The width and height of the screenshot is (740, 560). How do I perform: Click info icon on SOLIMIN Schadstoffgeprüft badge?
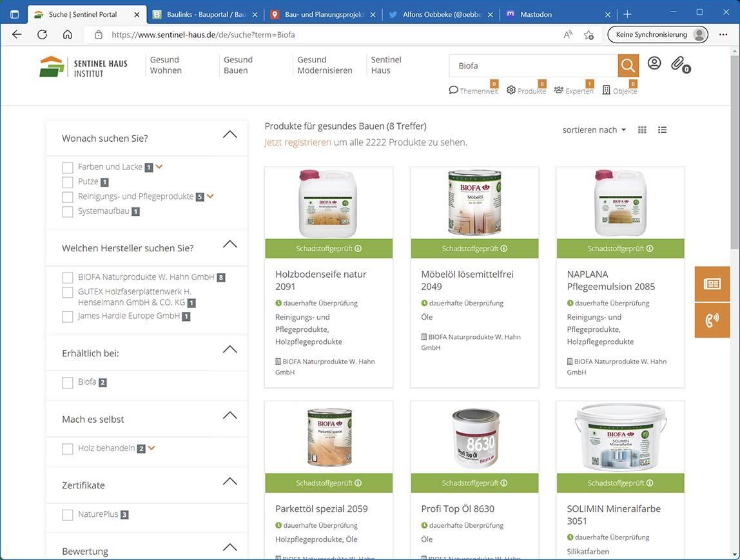click(650, 483)
